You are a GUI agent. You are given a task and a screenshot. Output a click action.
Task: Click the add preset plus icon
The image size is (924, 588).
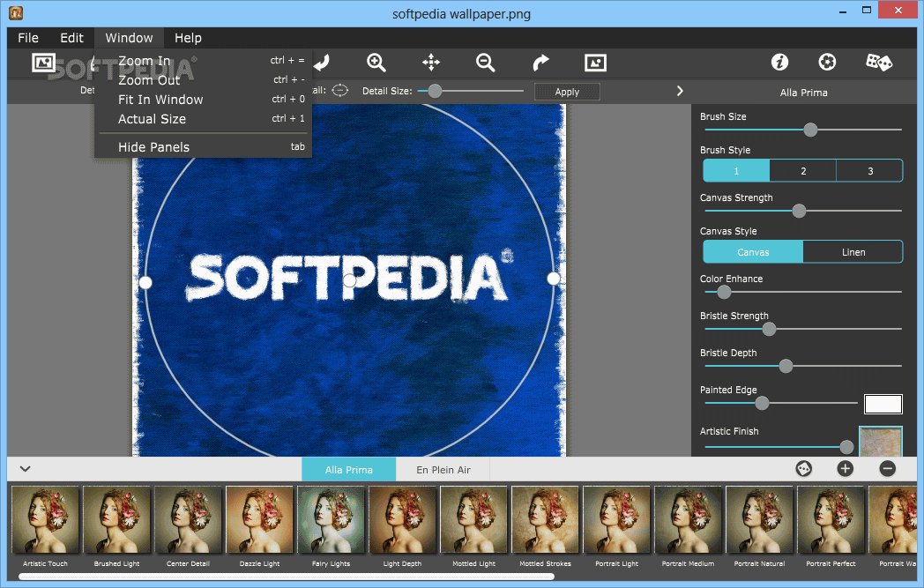(x=845, y=468)
